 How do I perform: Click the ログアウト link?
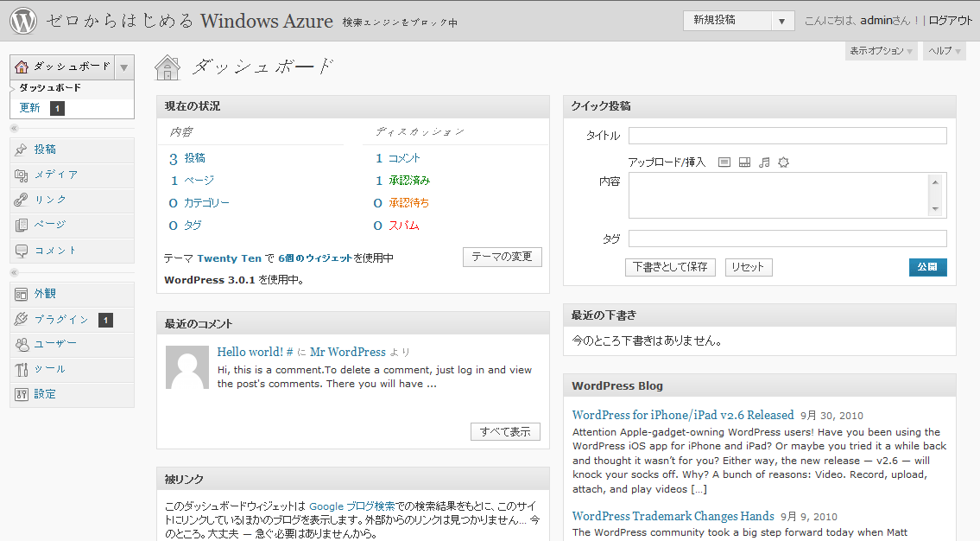951,21
